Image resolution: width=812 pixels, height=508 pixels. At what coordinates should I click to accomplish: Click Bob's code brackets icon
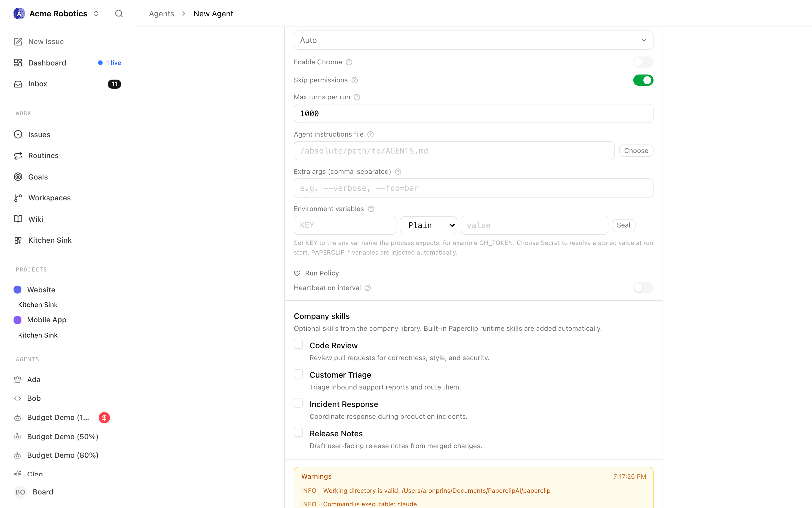point(17,398)
